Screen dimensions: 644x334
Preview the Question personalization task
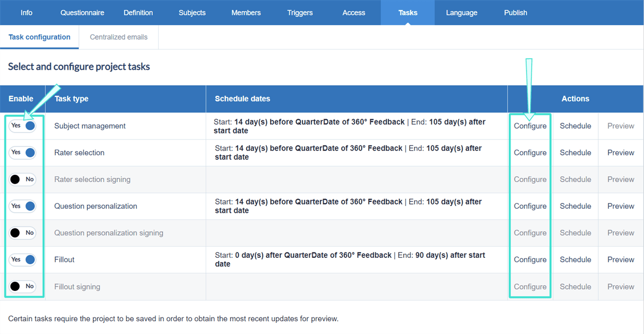click(621, 206)
